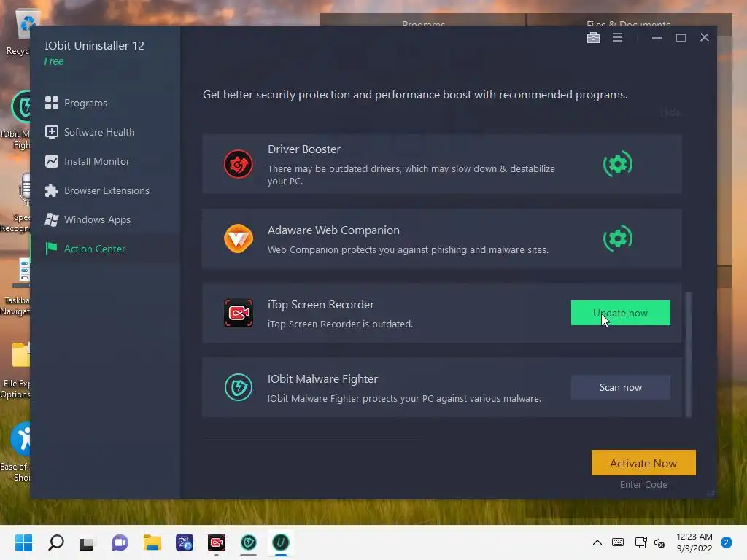Click the Free edition label
This screenshot has height=560, width=747.
[x=54, y=61]
